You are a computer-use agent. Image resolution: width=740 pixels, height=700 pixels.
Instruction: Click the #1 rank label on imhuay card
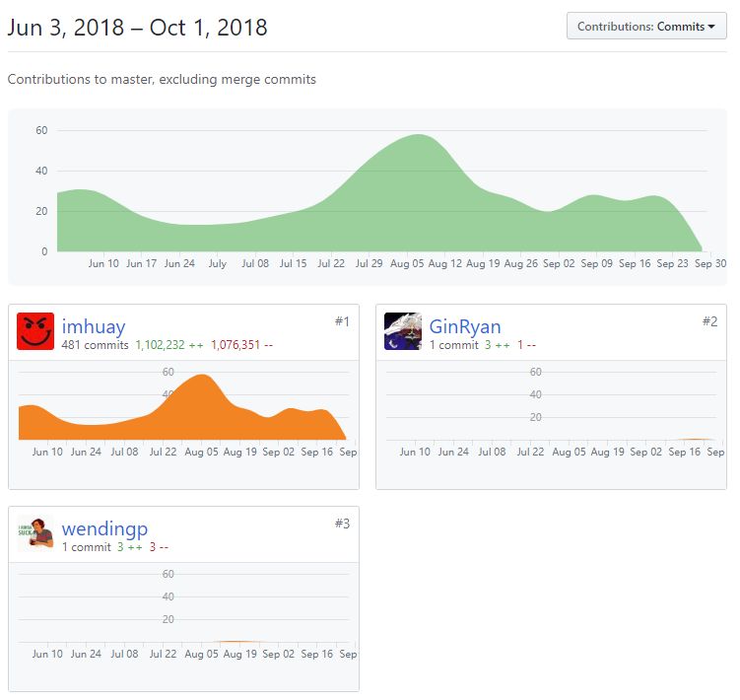click(x=342, y=321)
